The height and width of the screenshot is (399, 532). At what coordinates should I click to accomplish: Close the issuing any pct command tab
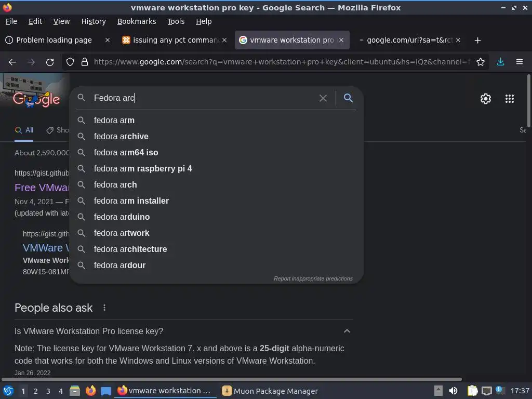(x=224, y=41)
